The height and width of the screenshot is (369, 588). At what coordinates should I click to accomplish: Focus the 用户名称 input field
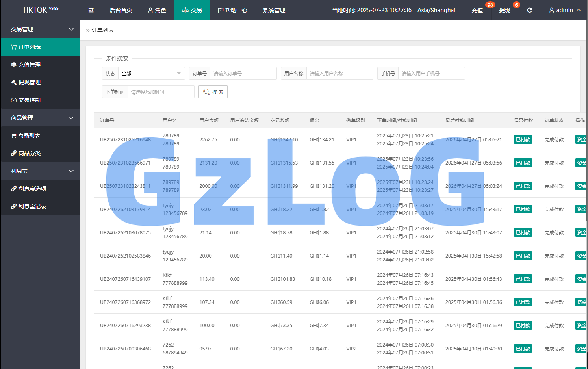pyautogui.click(x=340, y=74)
